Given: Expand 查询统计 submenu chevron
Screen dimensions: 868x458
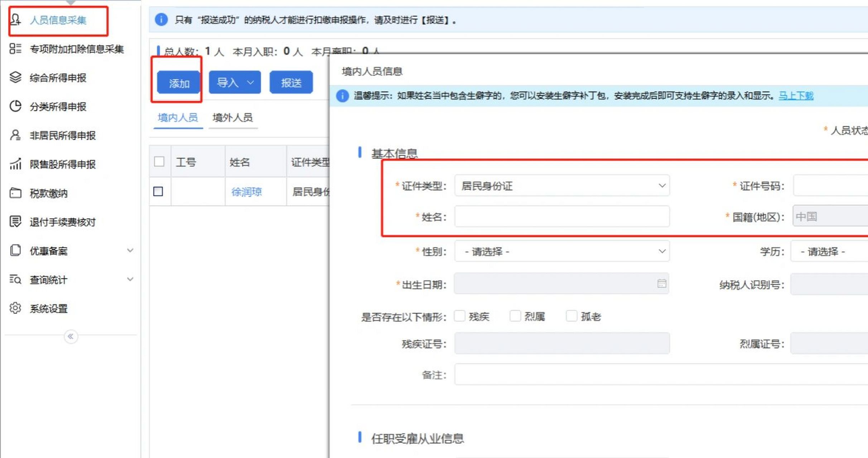Looking at the screenshot, I should (x=130, y=279).
